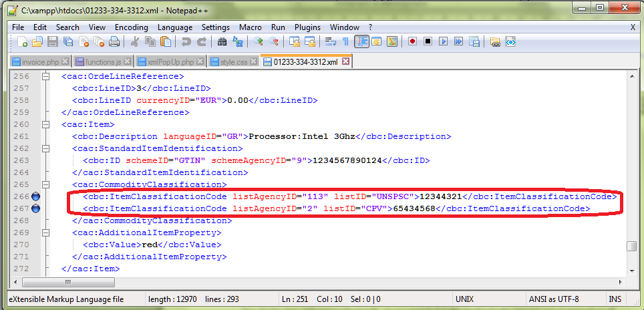Click the User Defined Language icon
This screenshot has width=644, height=310.
pos(377,41)
